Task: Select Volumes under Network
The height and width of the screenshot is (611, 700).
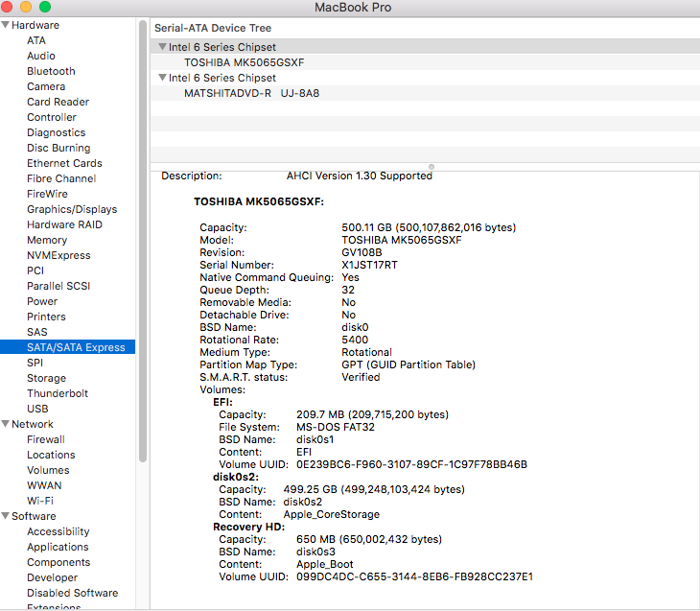Action: tap(48, 470)
